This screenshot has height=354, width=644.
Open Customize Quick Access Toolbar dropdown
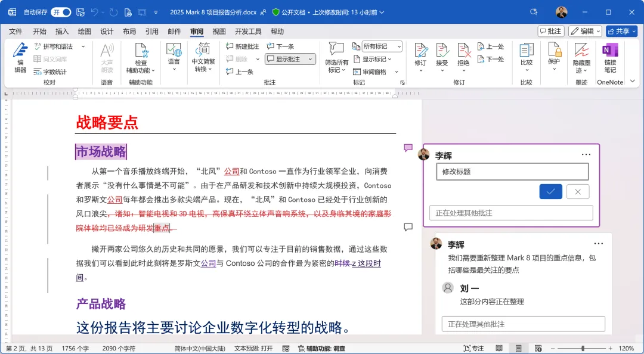click(156, 13)
